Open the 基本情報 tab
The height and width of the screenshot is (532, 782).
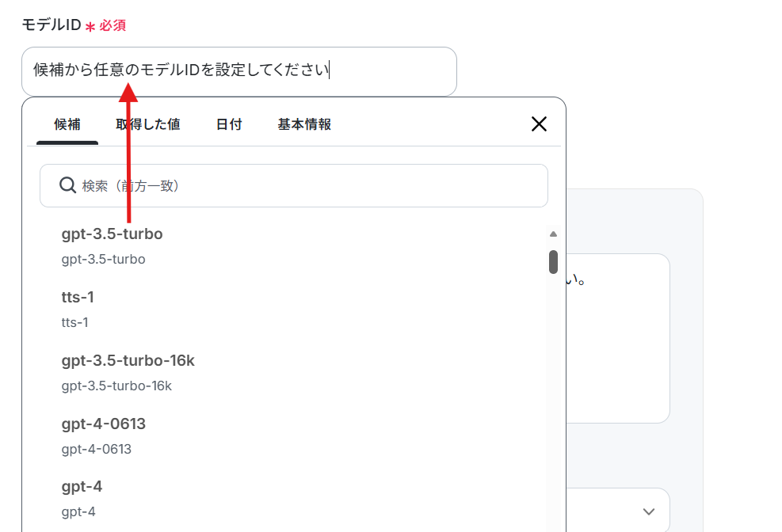click(304, 124)
